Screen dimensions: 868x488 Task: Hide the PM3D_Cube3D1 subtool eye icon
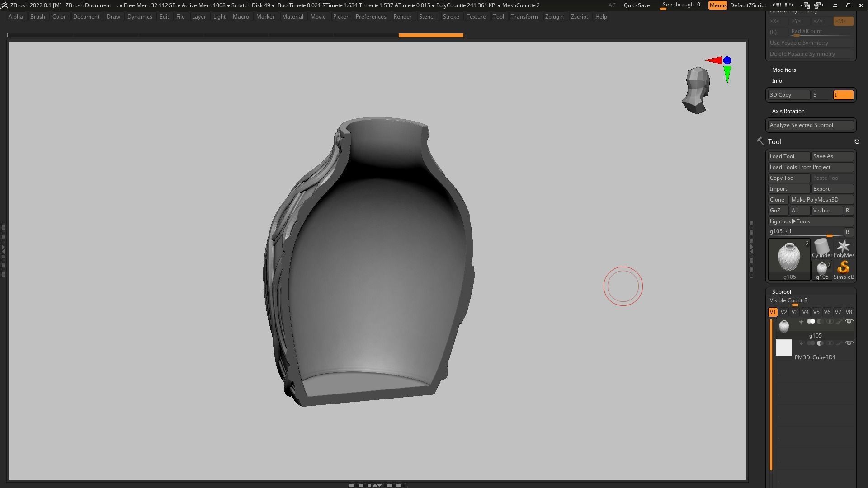(849, 343)
